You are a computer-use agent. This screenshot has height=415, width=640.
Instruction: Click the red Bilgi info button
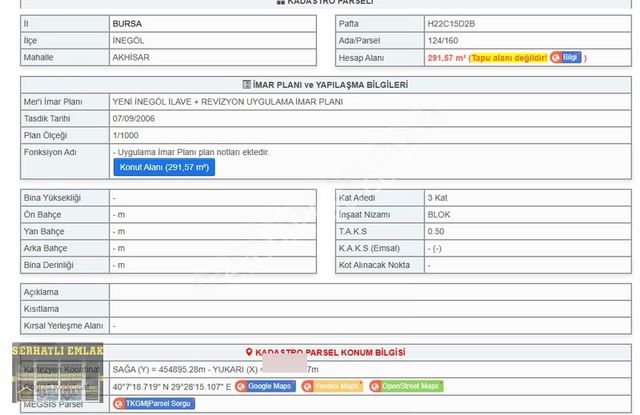pos(566,58)
